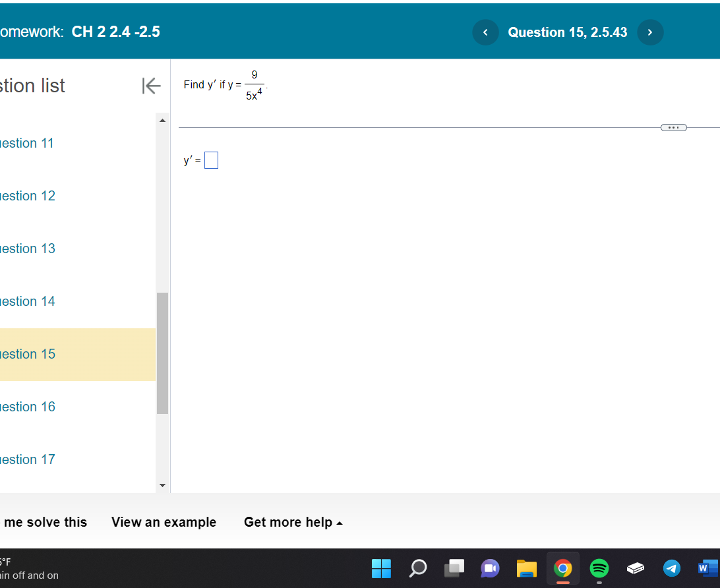Collapse the question list panel
The width and height of the screenshot is (720, 588).
[x=151, y=86]
